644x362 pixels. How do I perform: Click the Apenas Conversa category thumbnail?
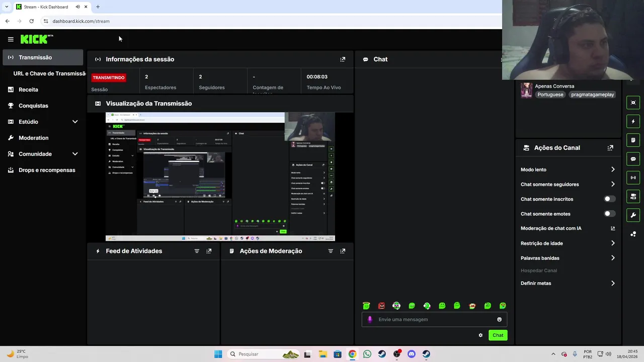point(526,90)
